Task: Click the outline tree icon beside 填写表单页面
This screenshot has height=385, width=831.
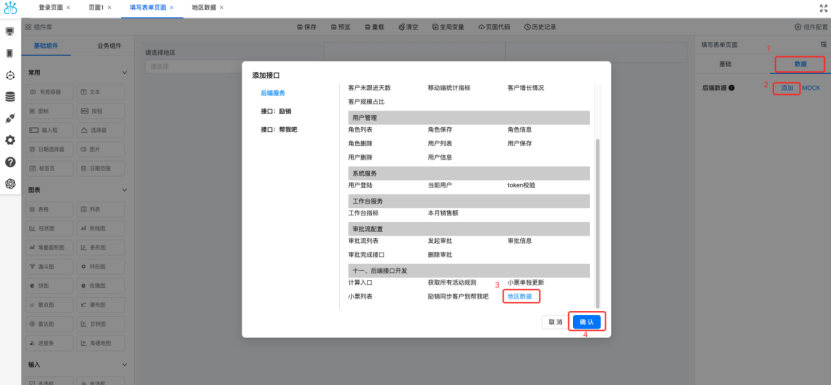Action: [x=823, y=45]
